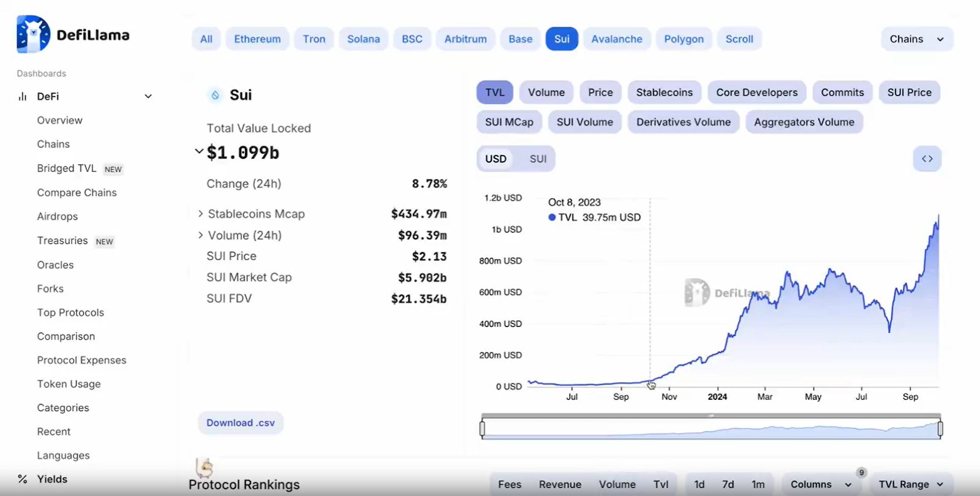Set protocol rankings period to 1m
This screenshot has width=980, height=496.
point(758,484)
